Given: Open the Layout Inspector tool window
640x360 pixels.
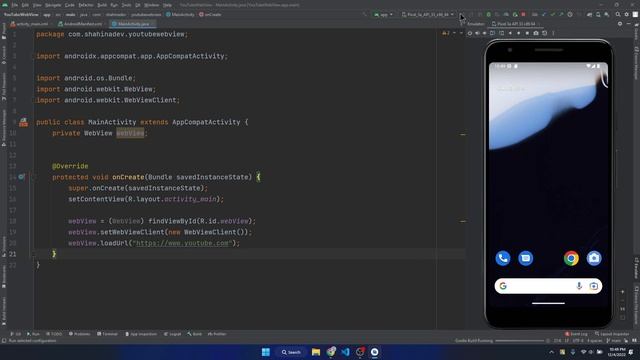Looking at the screenshot, I should click(612, 334).
